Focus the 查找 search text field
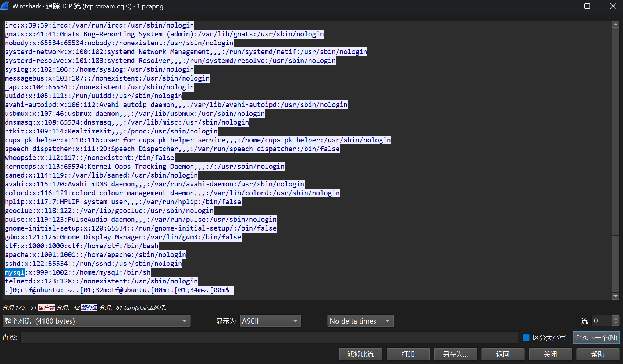 pyautogui.click(x=270, y=338)
